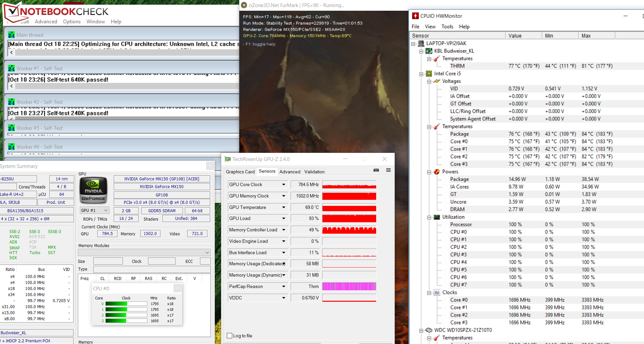Open the GPU-Z hamburger menu icon

coord(388,170)
